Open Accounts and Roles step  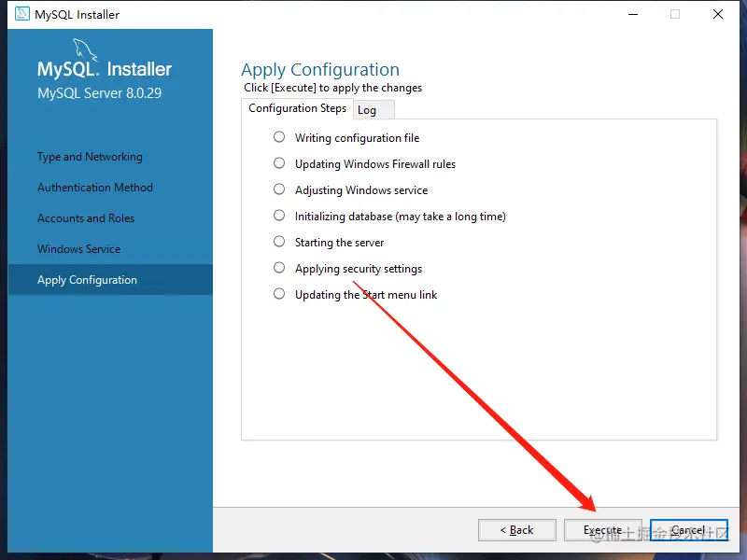[86, 218]
